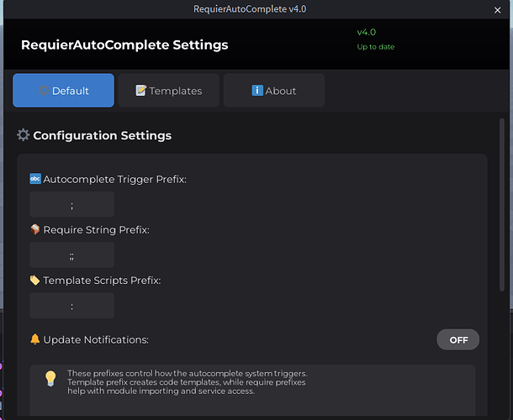513x420 pixels.
Task: Click the Configuration Settings gear icon
Action: pyautogui.click(x=24, y=135)
